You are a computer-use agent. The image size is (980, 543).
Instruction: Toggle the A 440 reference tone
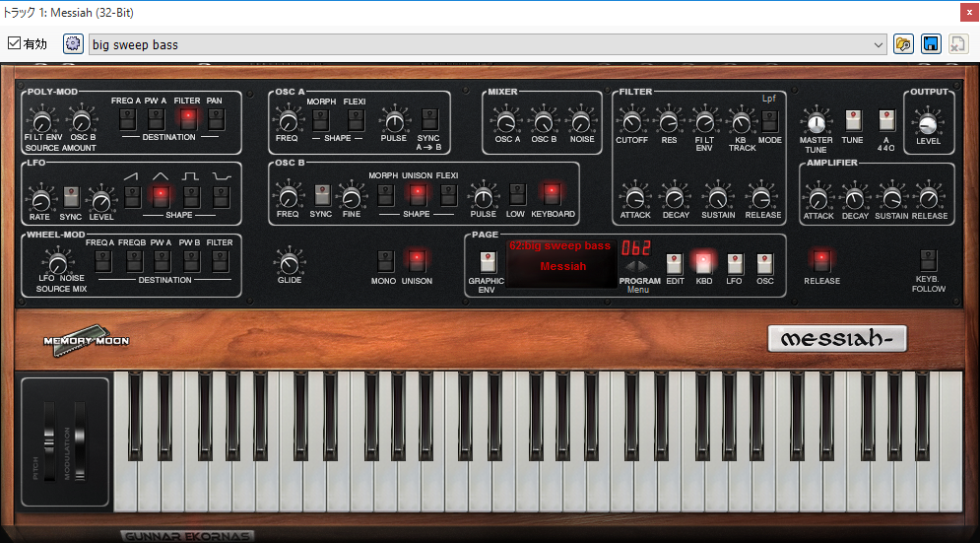point(886,119)
